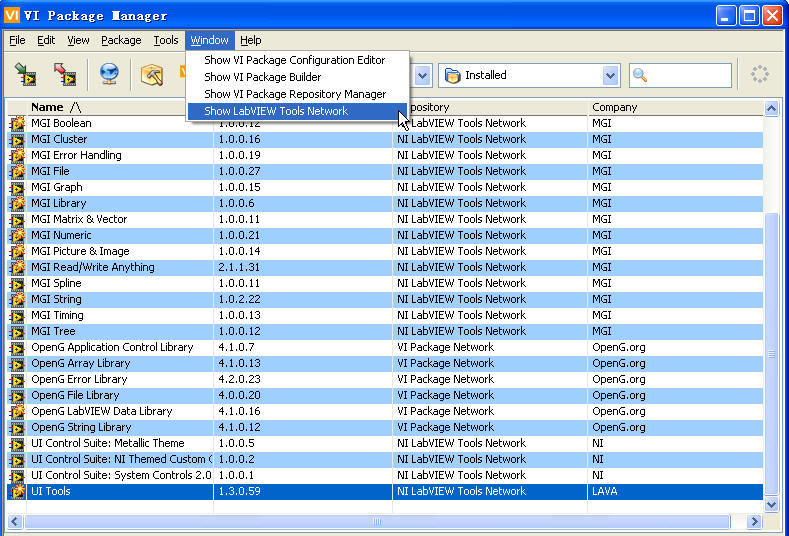Choose Show VI Package Builder
The height and width of the screenshot is (536, 789).
point(262,77)
